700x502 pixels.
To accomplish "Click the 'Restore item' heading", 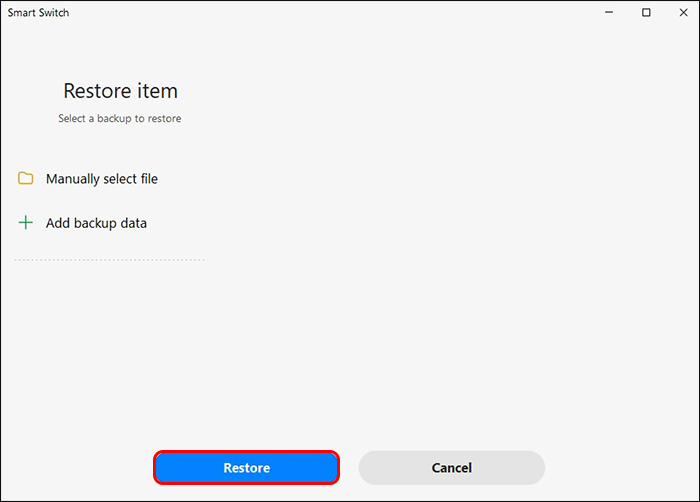I will (120, 91).
